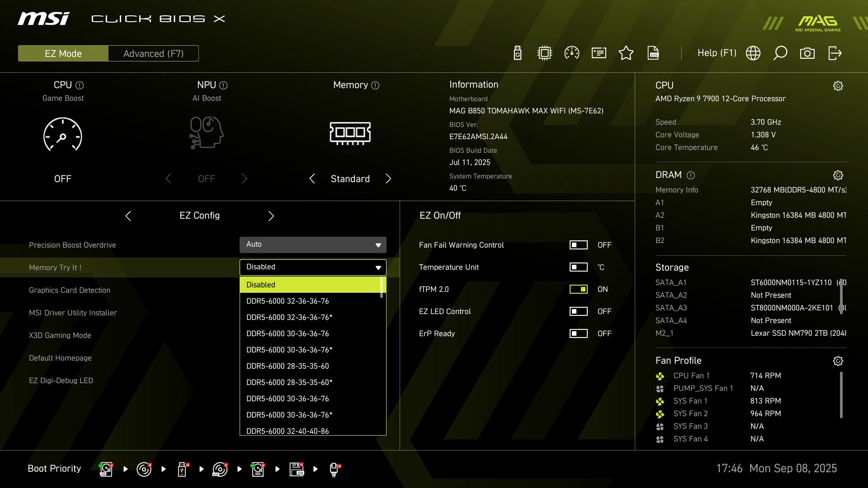Open Help (F1)

pyautogui.click(x=717, y=53)
